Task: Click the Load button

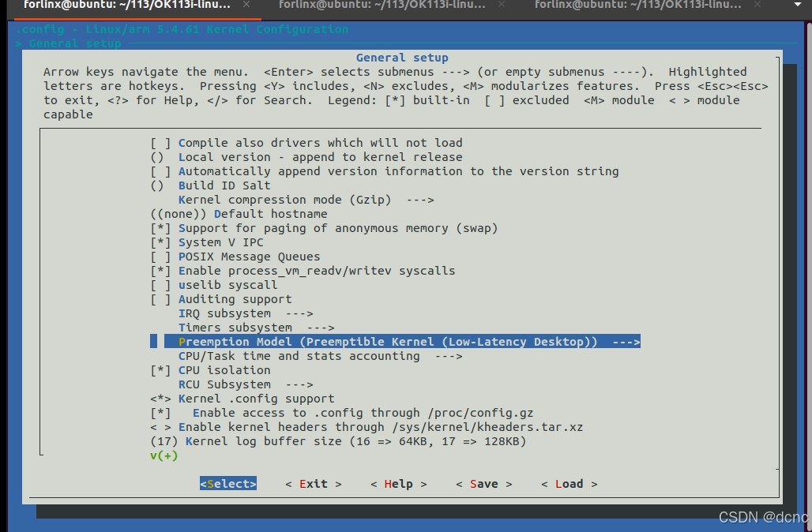Action: (570, 484)
